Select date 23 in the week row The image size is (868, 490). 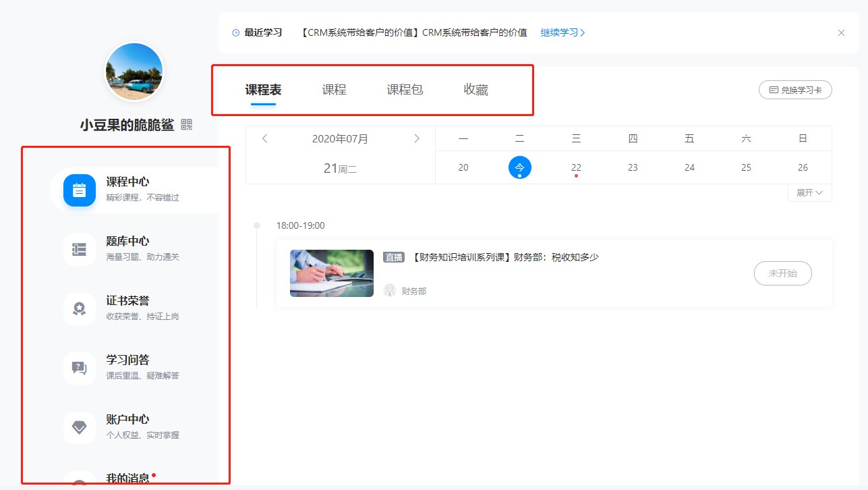click(633, 167)
